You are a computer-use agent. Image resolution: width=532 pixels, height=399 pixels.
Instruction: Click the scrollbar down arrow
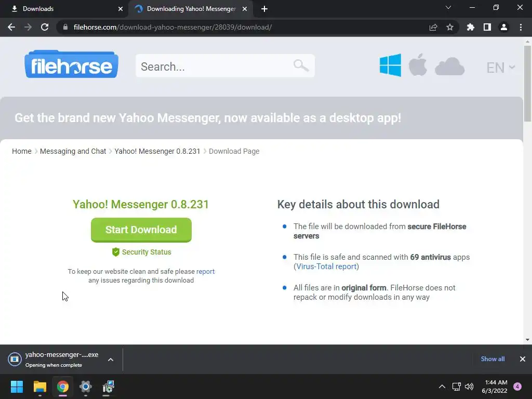(527, 340)
